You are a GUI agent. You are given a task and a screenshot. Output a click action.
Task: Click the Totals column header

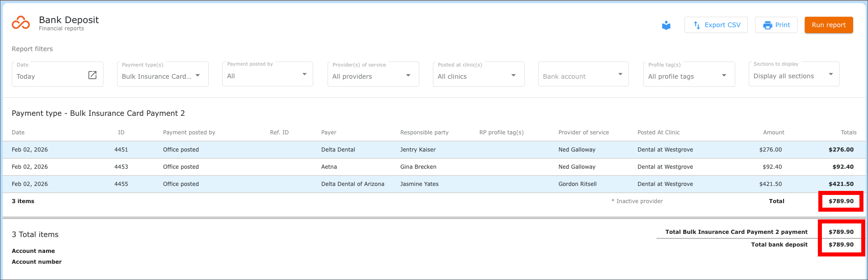[849, 133]
